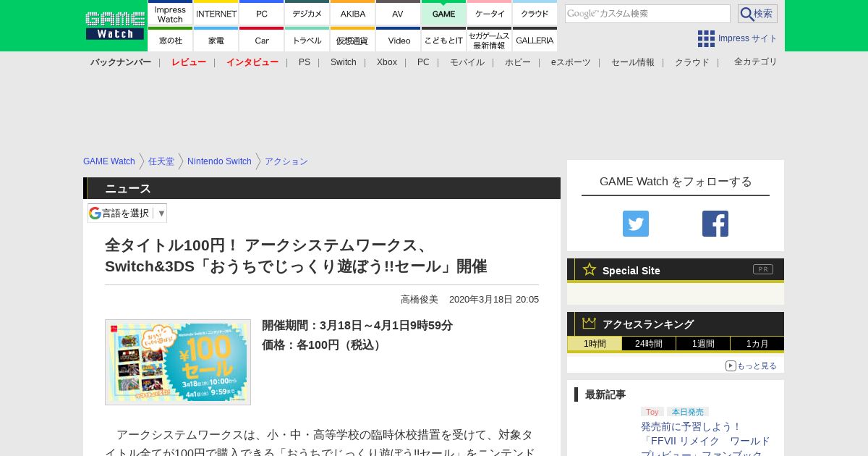
Task: Open the Car Watch site tab
Action: click(261, 40)
